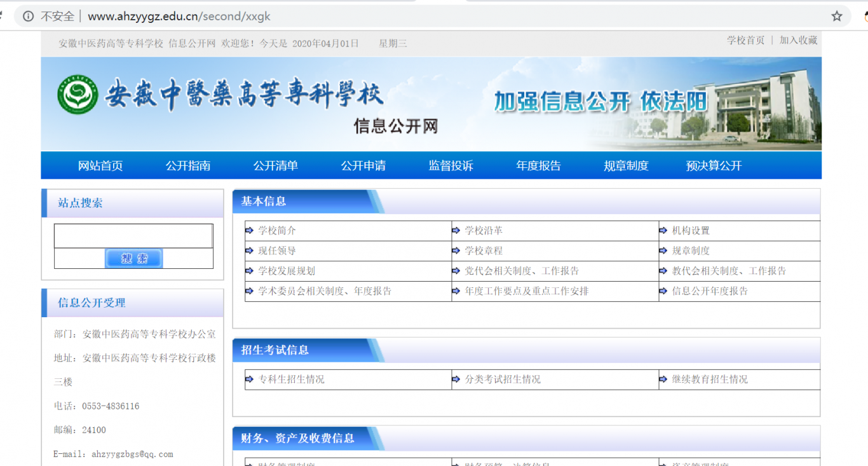Open 年度工作要点及重点工作安排 link
Viewport: 868px width, 466px height.
[527, 292]
